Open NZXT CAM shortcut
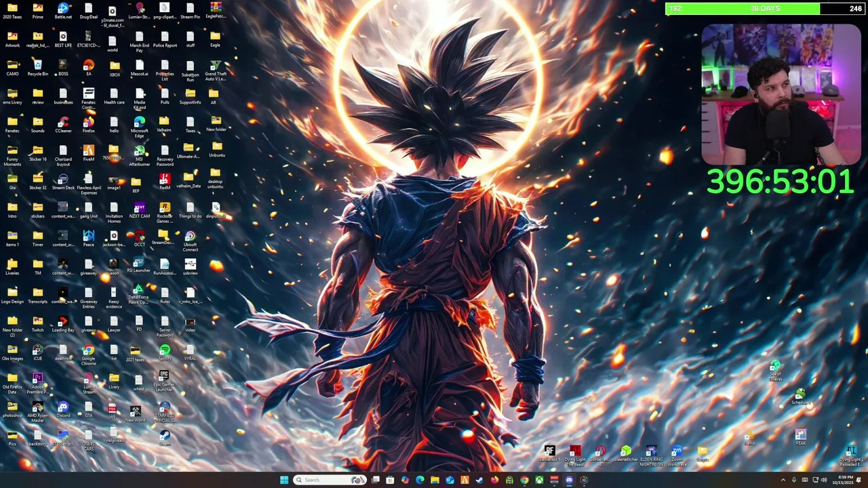Screen dimensions: 868x488 pos(140,209)
